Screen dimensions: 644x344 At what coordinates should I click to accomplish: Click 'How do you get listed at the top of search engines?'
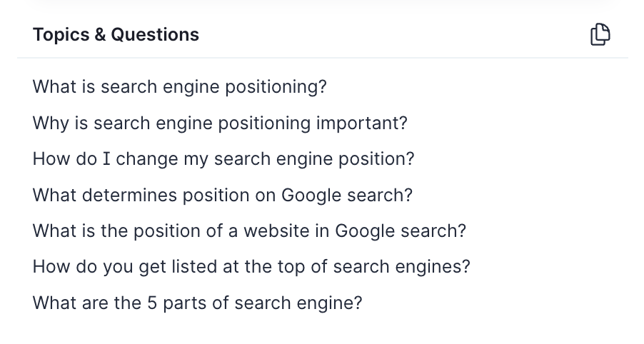251,267
